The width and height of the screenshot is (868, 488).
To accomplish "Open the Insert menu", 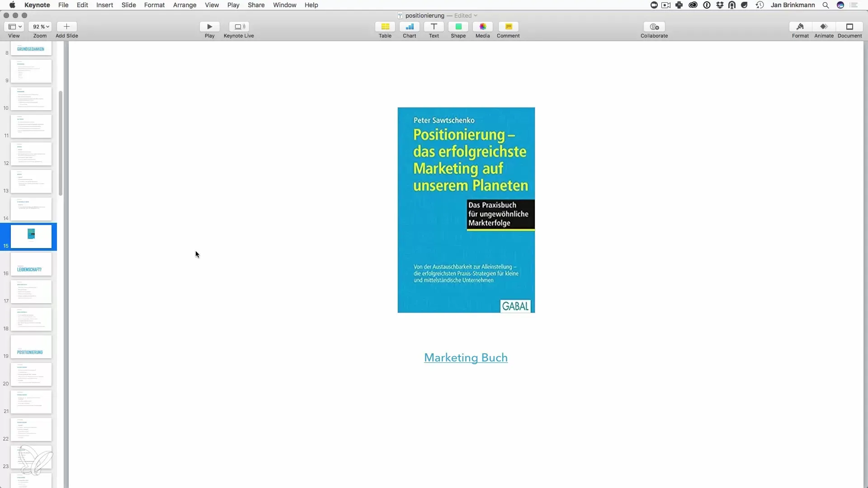I will point(104,5).
